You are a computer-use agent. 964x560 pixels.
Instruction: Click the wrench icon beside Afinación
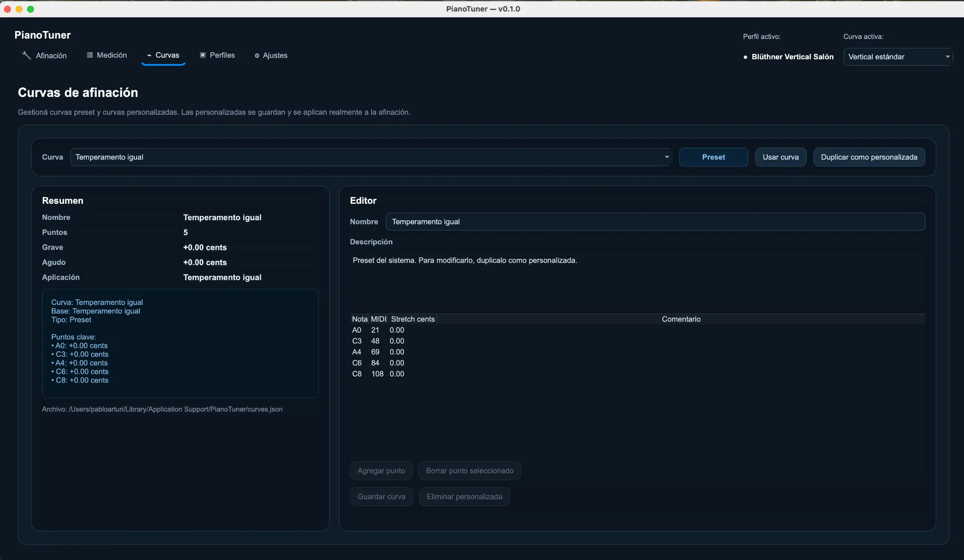26,55
